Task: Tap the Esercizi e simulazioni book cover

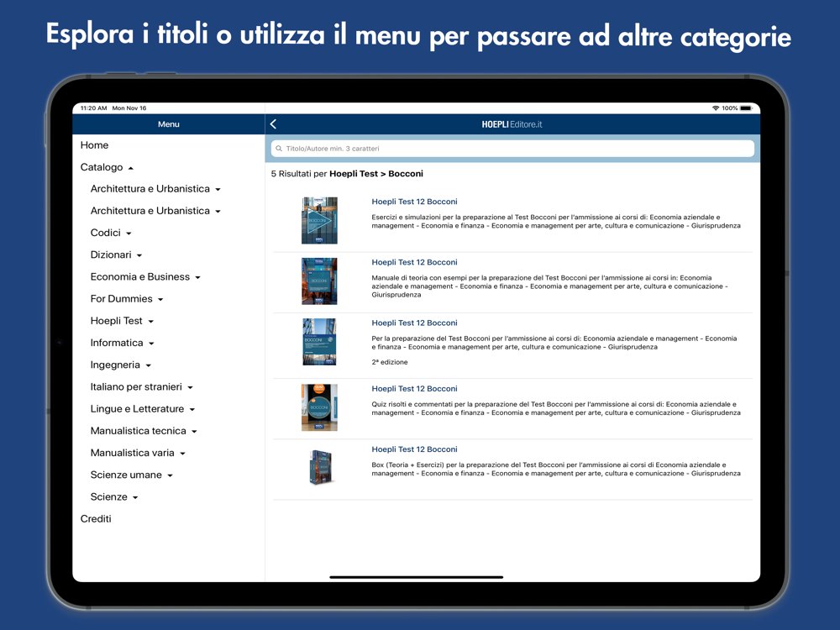Action: click(319, 221)
